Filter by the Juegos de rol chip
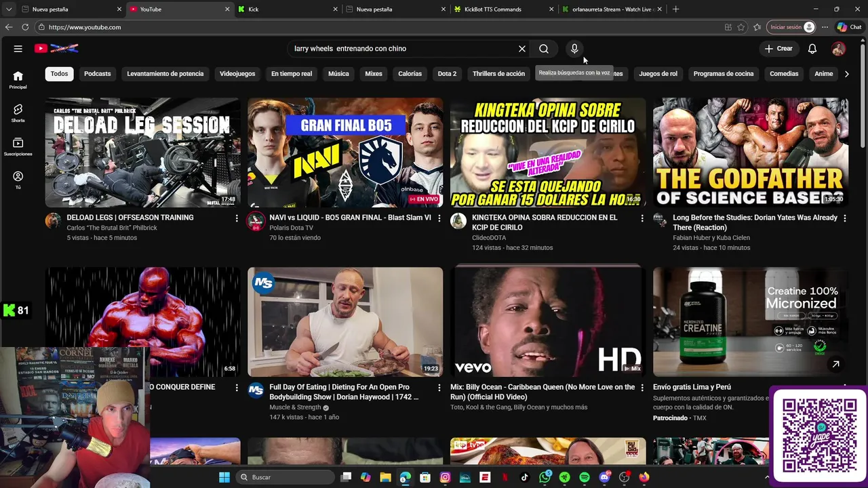 point(658,74)
